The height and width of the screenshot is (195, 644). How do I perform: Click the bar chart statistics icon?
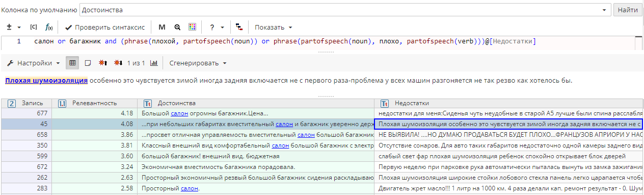[154, 63]
